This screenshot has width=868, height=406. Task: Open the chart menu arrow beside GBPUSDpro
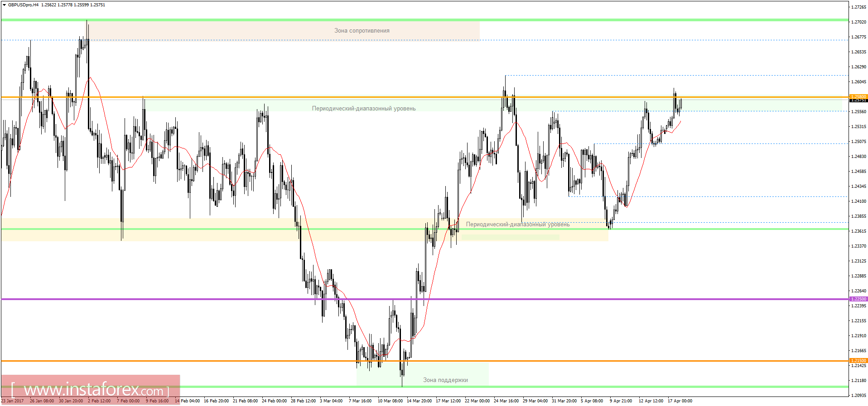5,5
